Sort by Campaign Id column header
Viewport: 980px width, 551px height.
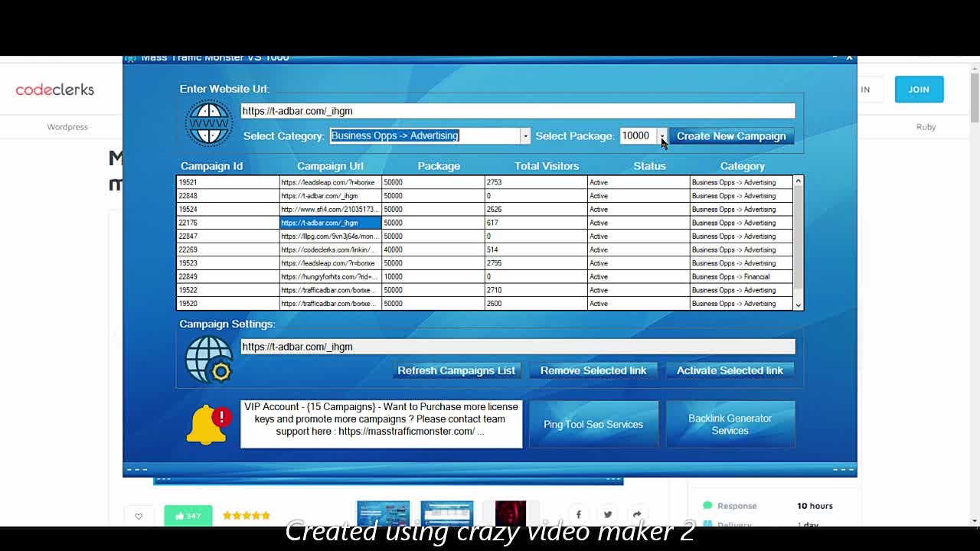[x=211, y=166]
